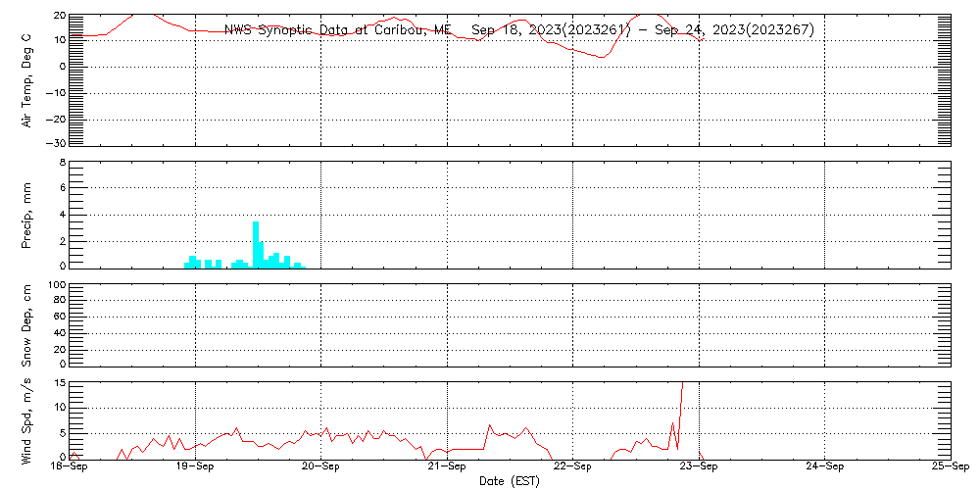This screenshot has height=490, width=980.
Task: Click the wind speed spike peak near 23-Sep
Action: pyautogui.click(x=682, y=384)
